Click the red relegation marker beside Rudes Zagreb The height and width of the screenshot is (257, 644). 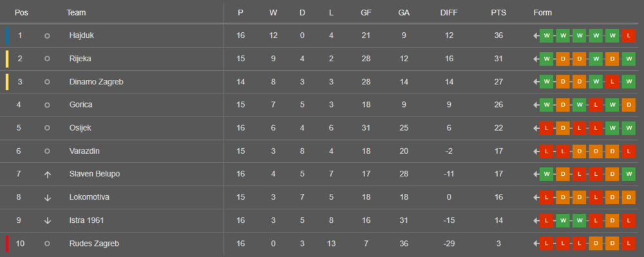click(x=7, y=243)
